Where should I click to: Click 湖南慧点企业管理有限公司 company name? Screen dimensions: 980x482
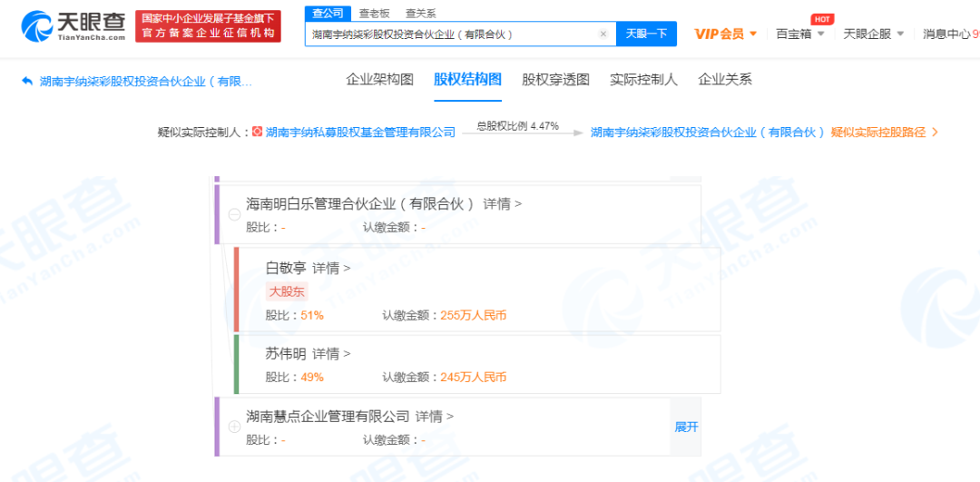328,416
